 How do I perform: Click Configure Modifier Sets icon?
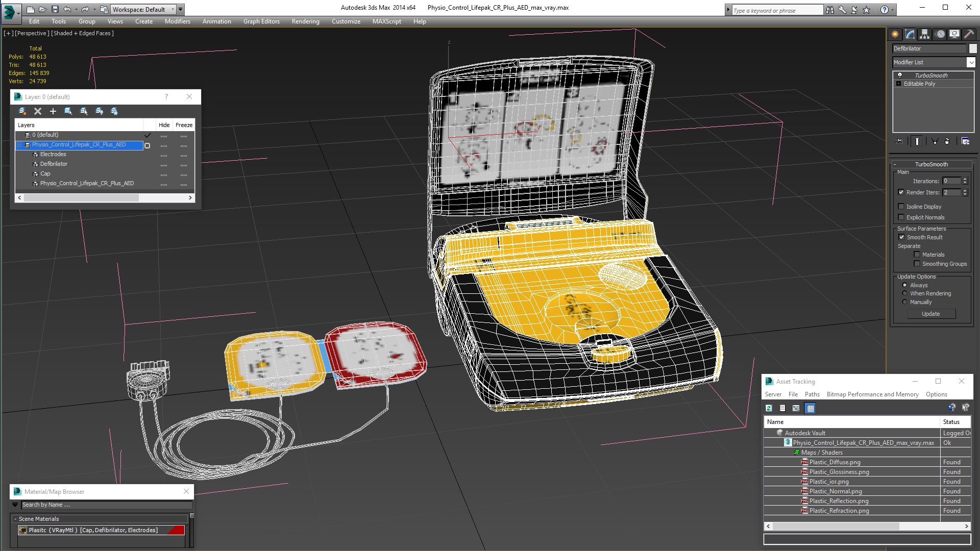(966, 141)
